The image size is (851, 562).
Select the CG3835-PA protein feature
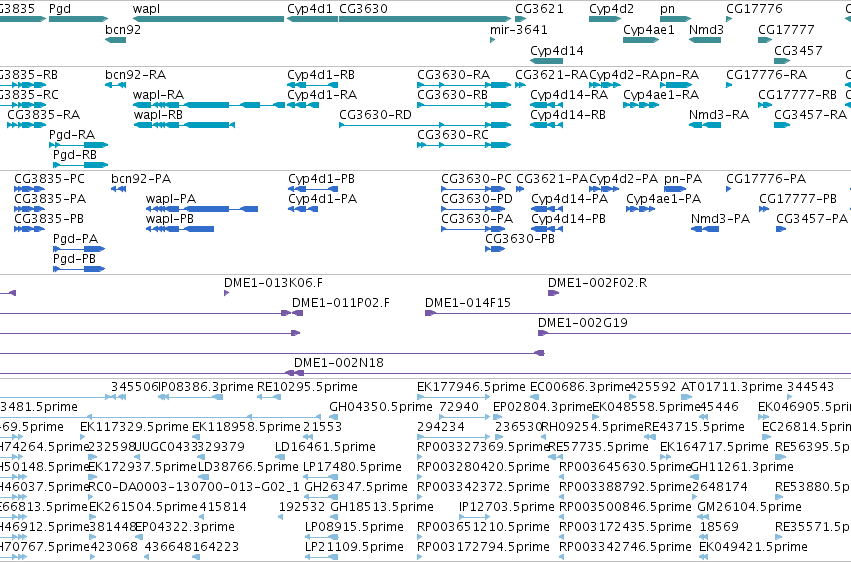(x=29, y=209)
